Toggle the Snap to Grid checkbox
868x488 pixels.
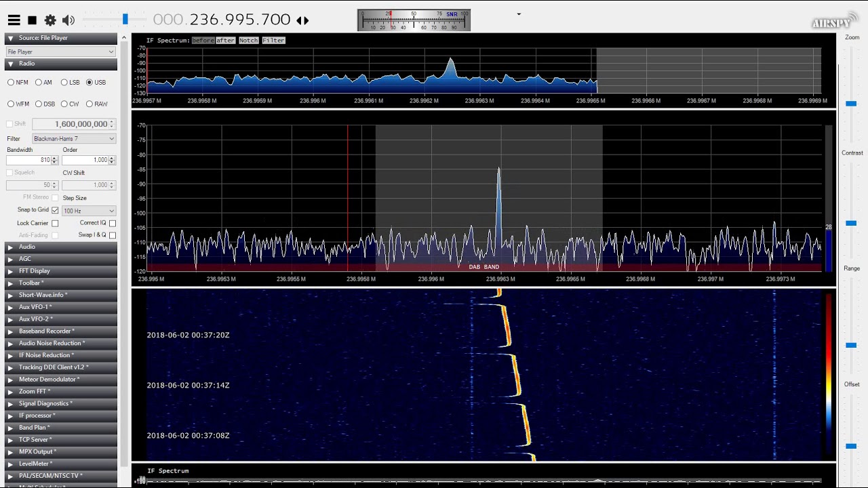click(x=55, y=210)
